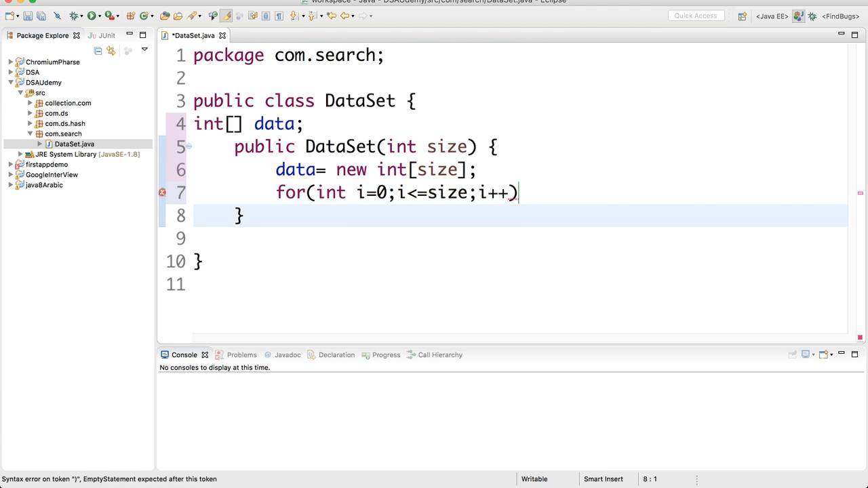
Task: Select the com.ds package
Action: [56, 113]
